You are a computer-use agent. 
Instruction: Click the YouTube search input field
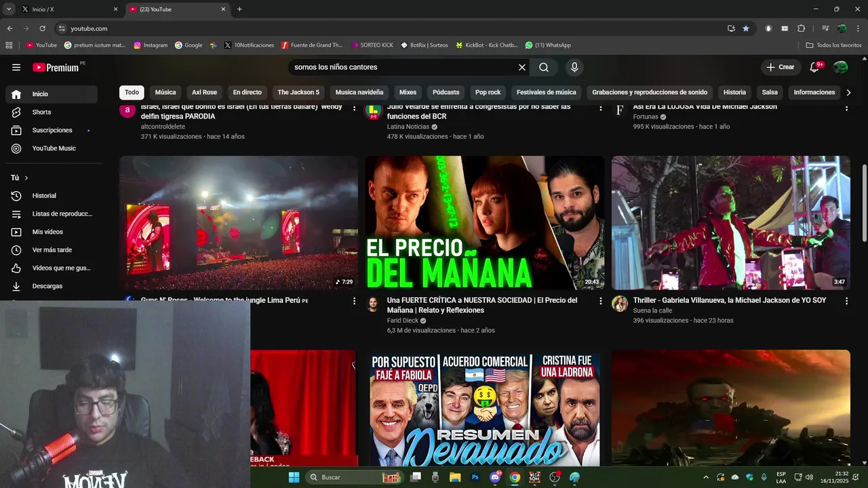[403, 67]
